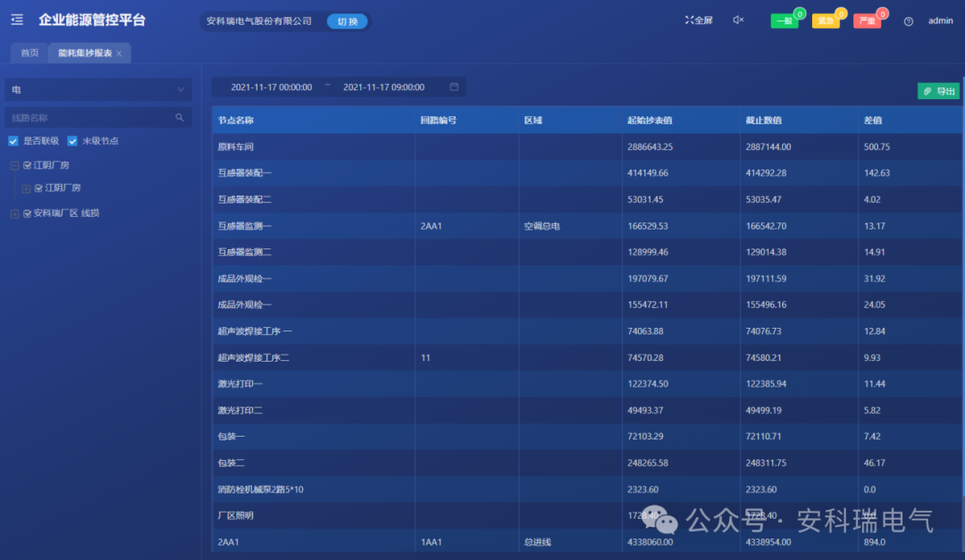
Task: Click the 1AA1 circuit number cell
Action: (432, 542)
